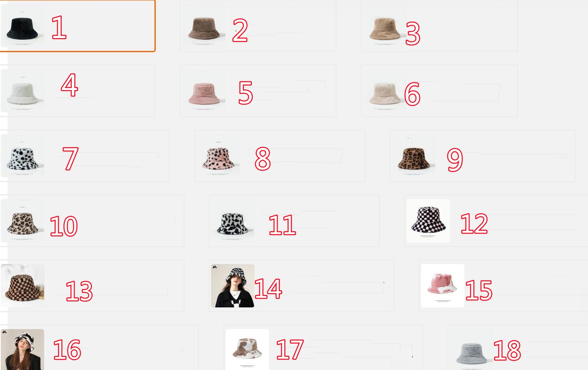Choose the pink-and-white patch hat numbered 15
The image size is (588, 370).
[443, 286]
